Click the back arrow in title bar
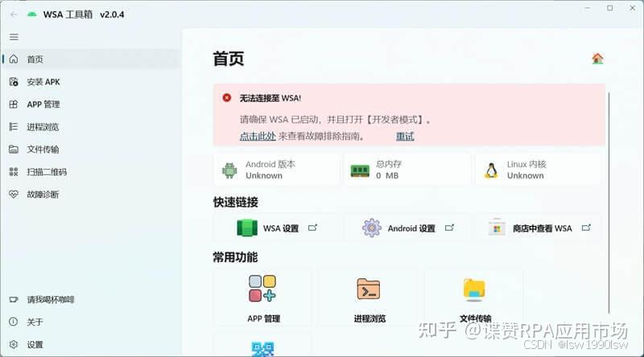 point(14,14)
